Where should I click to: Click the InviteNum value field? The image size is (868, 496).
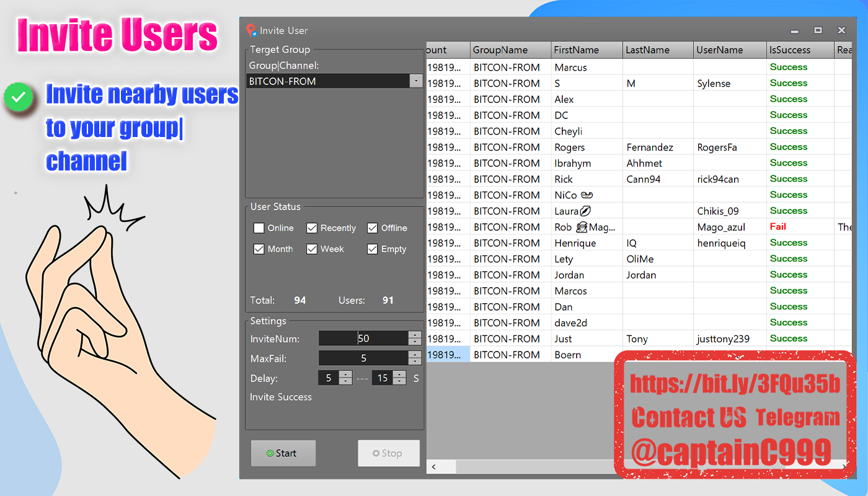pyautogui.click(x=363, y=339)
